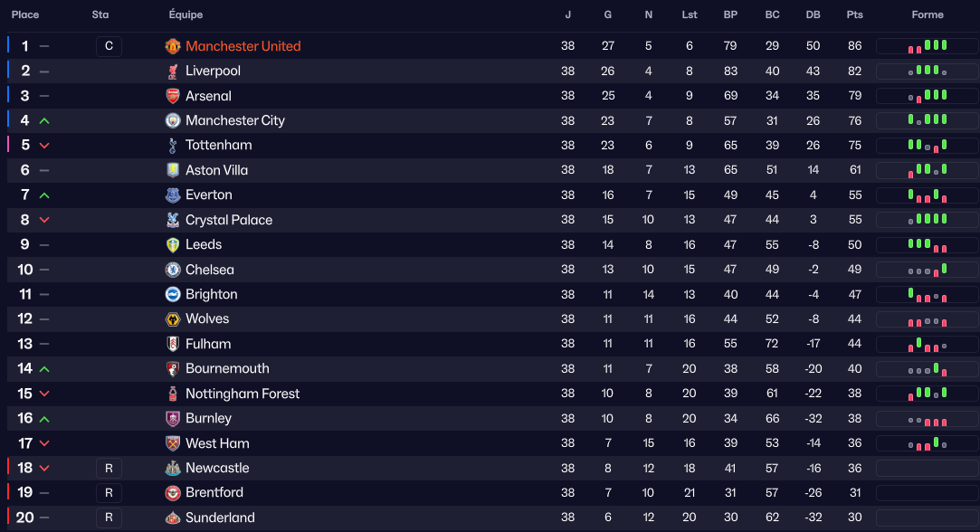Select the Crystal Palace team name

[228, 220]
